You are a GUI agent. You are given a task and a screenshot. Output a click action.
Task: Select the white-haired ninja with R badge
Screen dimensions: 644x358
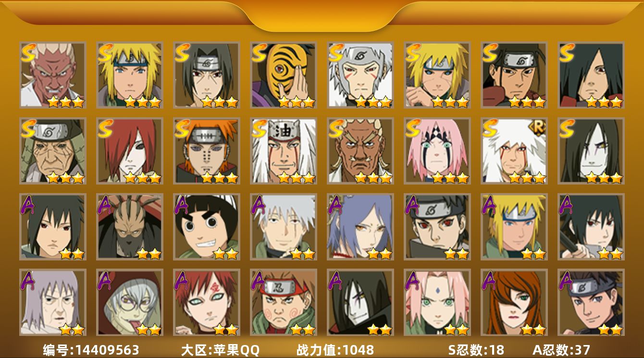(514, 151)
